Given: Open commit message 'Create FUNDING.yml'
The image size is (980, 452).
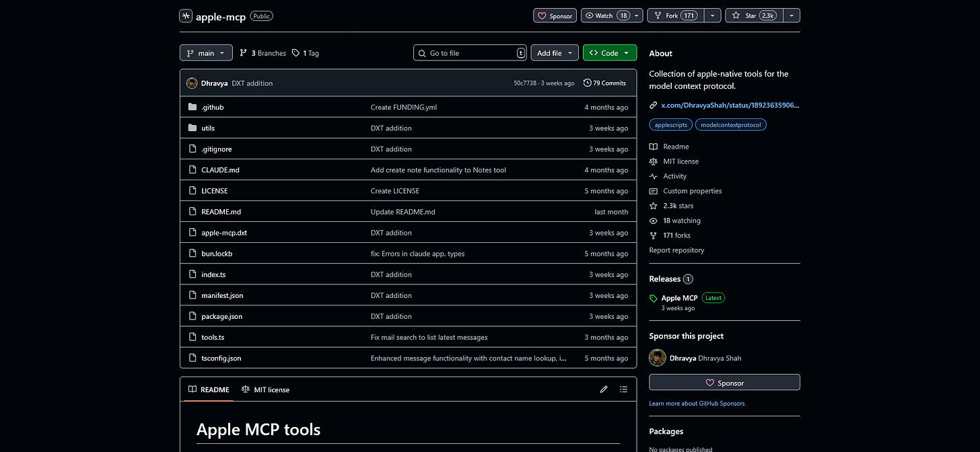Looking at the screenshot, I should tap(404, 107).
